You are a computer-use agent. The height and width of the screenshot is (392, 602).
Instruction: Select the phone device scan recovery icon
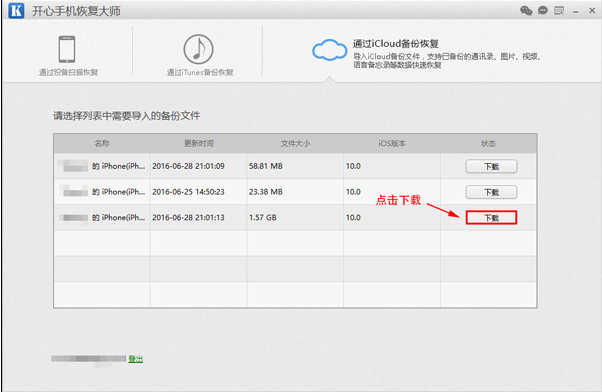click(x=67, y=49)
